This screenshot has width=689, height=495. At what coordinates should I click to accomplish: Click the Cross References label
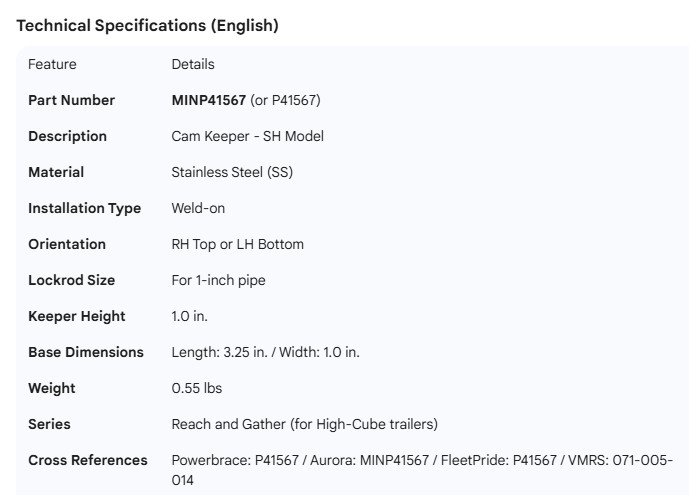[88, 460]
